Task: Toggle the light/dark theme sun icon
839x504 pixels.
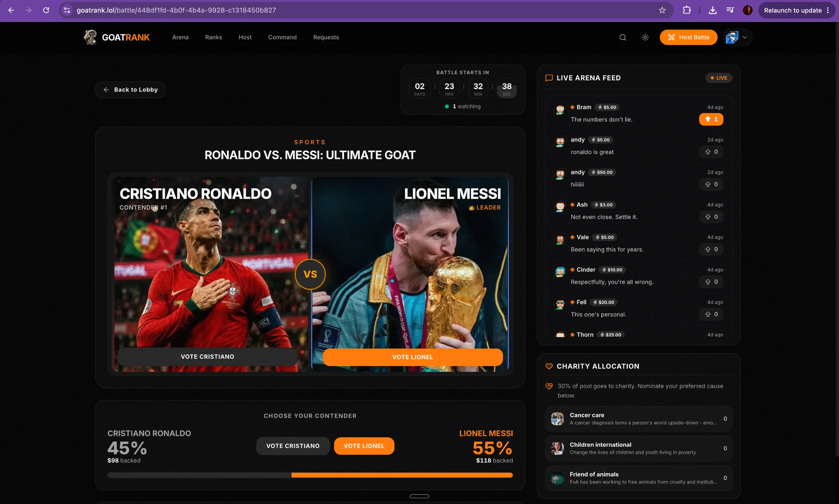Action: tap(645, 37)
